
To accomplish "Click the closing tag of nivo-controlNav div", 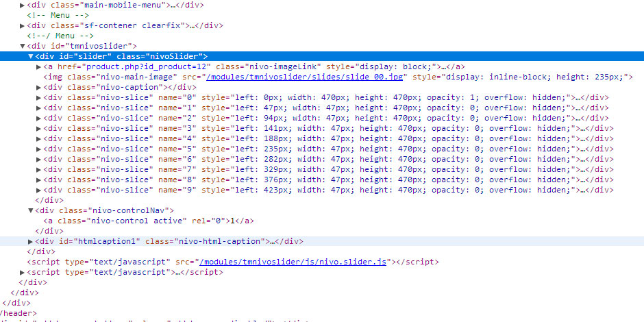I will (x=49, y=231).
